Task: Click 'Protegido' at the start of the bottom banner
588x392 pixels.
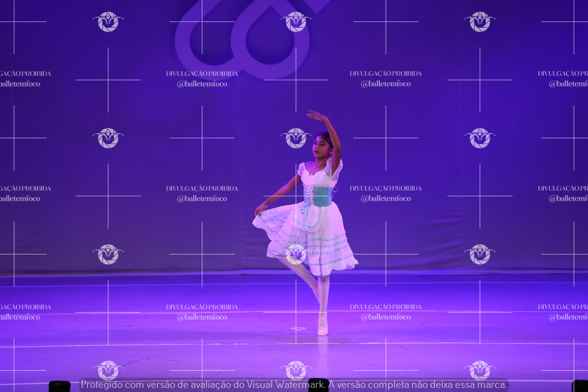Action: pyautogui.click(x=102, y=384)
